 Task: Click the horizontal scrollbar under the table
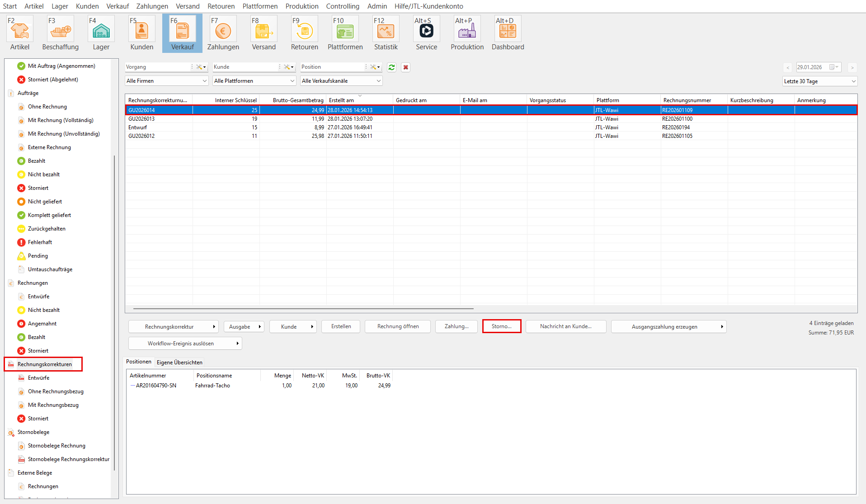(303, 309)
